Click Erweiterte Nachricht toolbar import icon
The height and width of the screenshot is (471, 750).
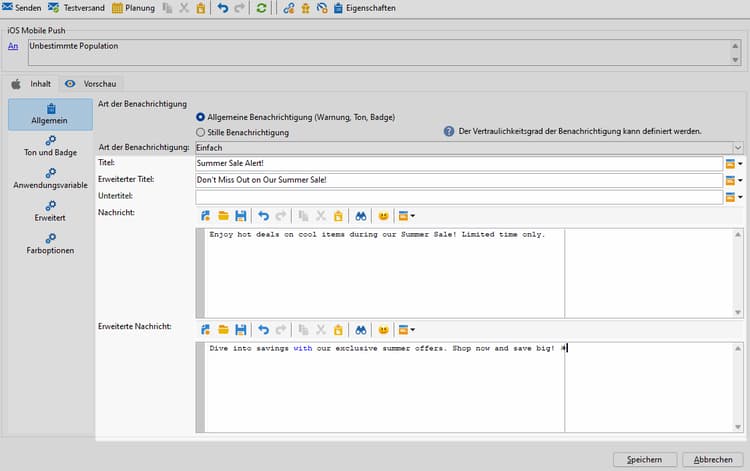pyautogui.click(x=206, y=330)
